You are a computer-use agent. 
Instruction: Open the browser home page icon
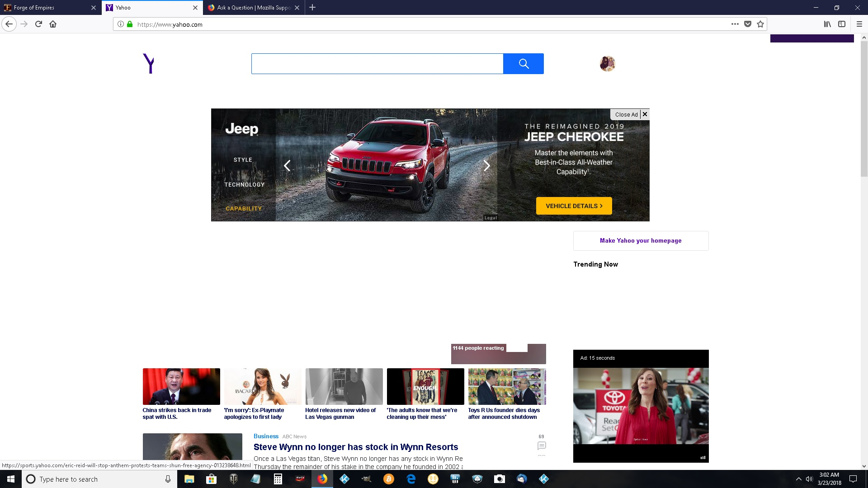click(x=53, y=24)
